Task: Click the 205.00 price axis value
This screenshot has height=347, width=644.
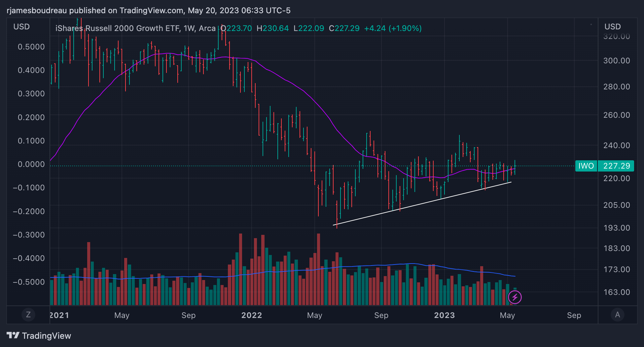Action: [x=617, y=205]
